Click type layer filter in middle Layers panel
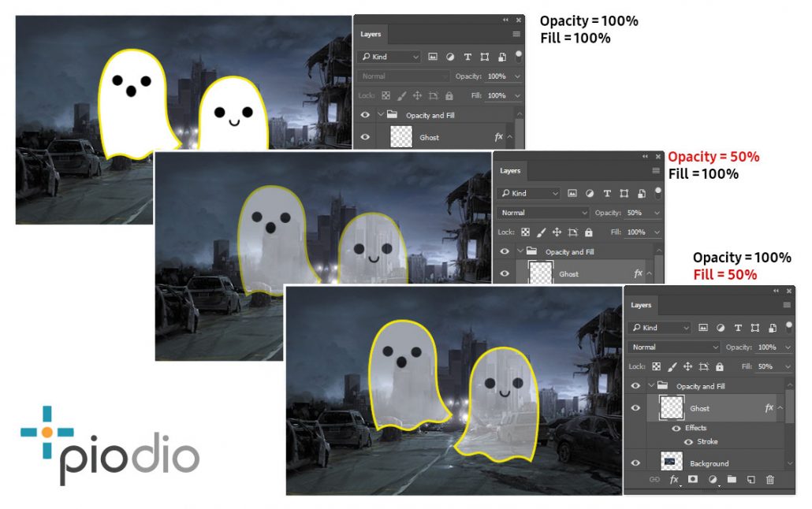812x509 pixels. (x=607, y=193)
